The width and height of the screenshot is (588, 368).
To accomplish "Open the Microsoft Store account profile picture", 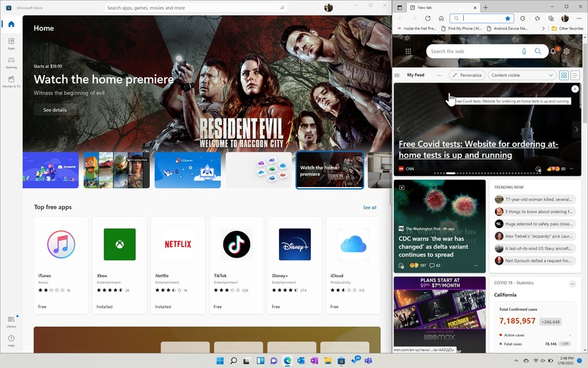I will coord(328,7).
